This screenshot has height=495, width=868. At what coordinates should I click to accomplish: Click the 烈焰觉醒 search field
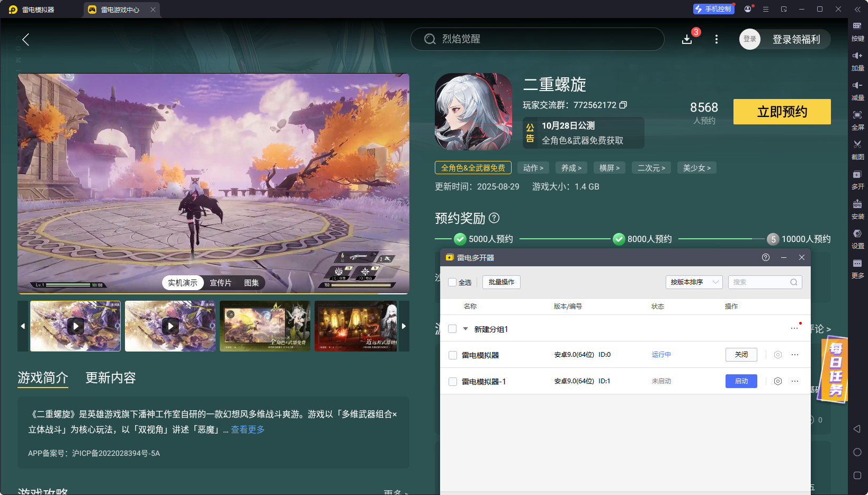pos(538,39)
